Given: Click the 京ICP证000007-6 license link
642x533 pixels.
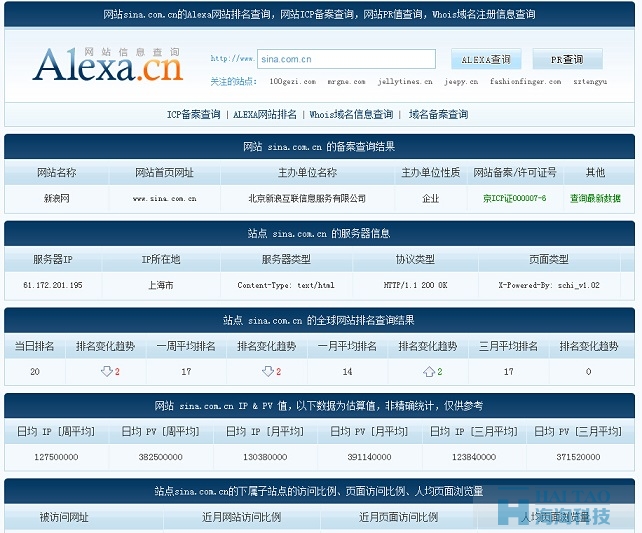Looking at the screenshot, I should (x=514, y=198).
